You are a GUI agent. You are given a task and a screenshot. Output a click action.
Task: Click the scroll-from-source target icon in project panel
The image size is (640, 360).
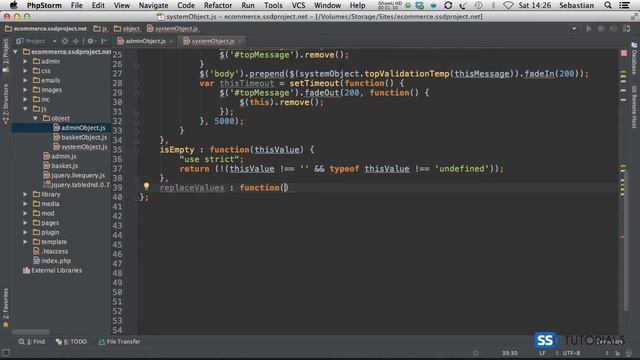65,41
